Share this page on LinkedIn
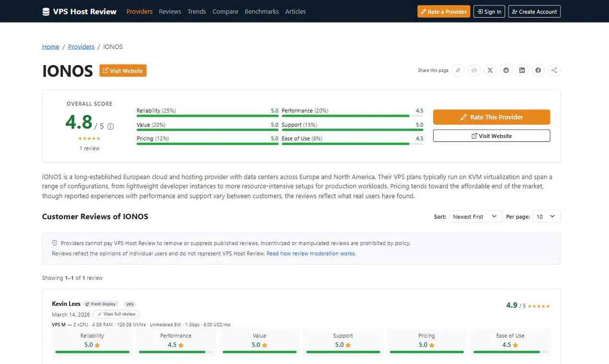The image size is (609, 364). coord(522,70)
